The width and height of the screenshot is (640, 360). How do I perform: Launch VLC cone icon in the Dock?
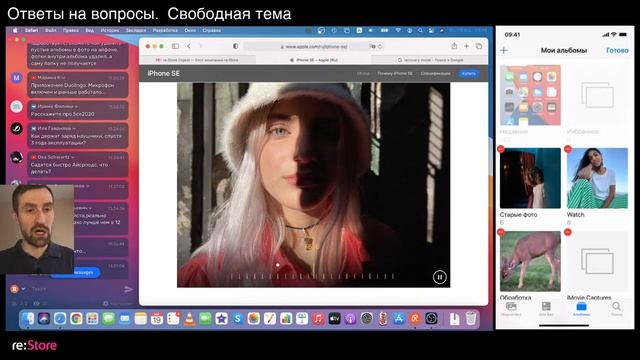pyautogui.click(x=189, y=319)
